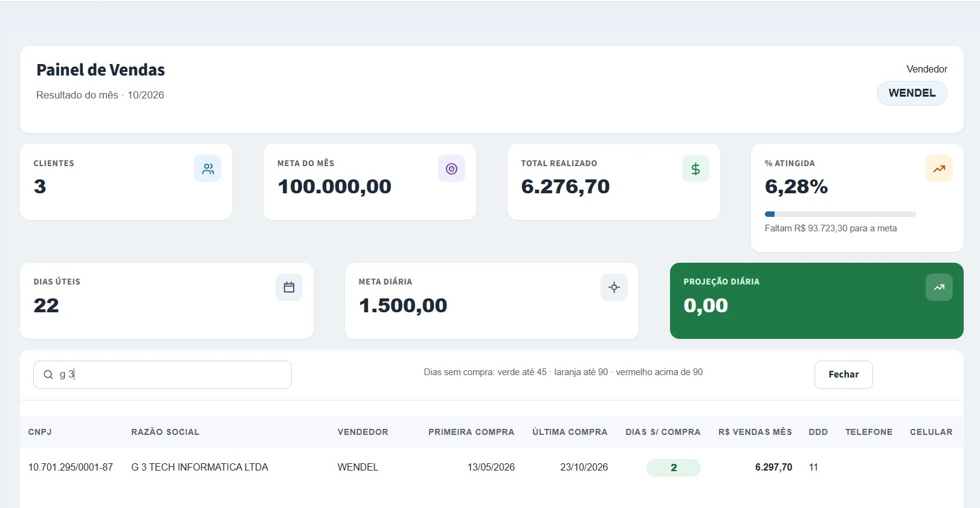The image size is (980, 508).
Task: Click the magnifier icon in the search box
Action: point(48,375)
